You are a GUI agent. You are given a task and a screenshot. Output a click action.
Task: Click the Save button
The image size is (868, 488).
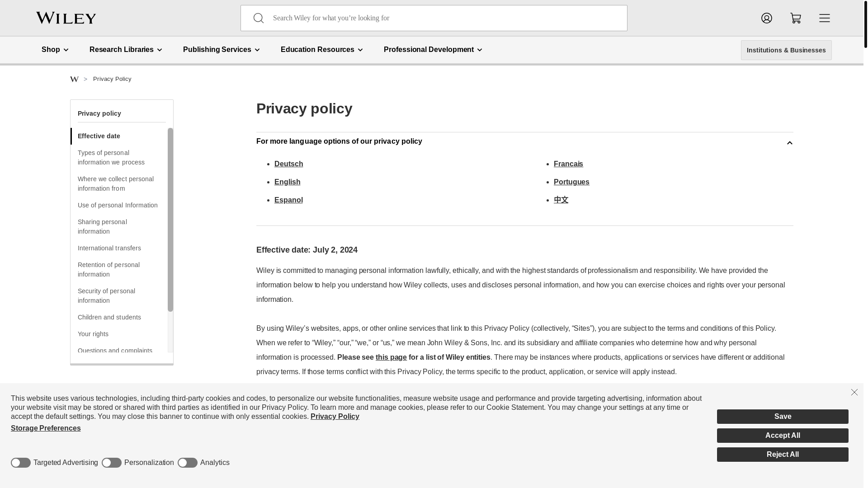point(782,417)
